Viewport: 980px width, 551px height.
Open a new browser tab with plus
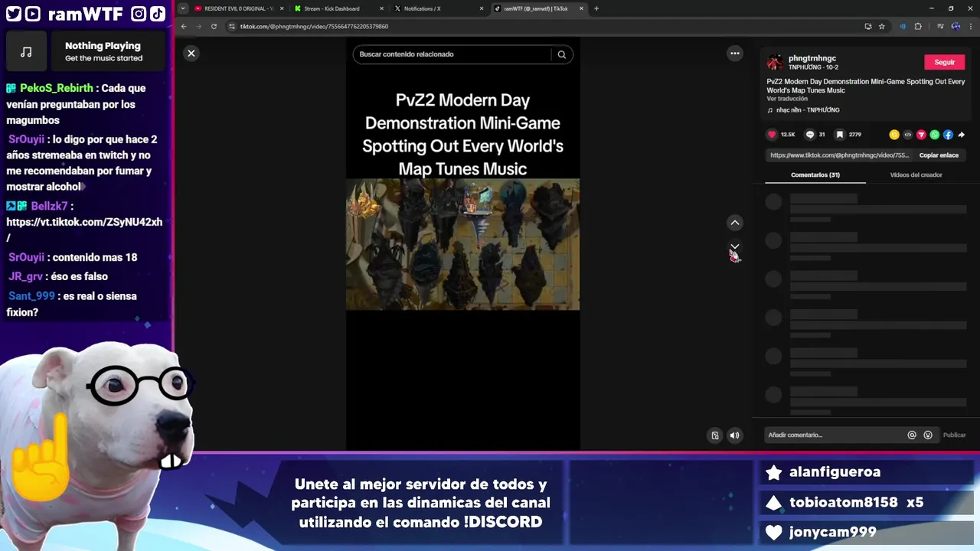click(596, 8)
